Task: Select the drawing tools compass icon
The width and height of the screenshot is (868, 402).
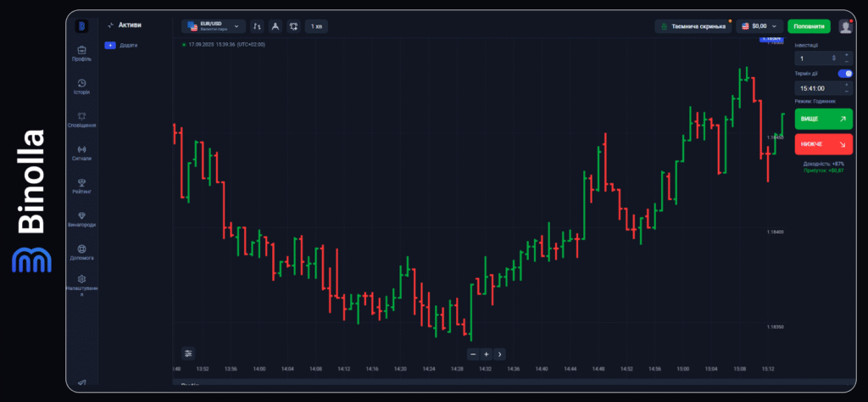Action: pyautogui.click(x=275, y=26)
